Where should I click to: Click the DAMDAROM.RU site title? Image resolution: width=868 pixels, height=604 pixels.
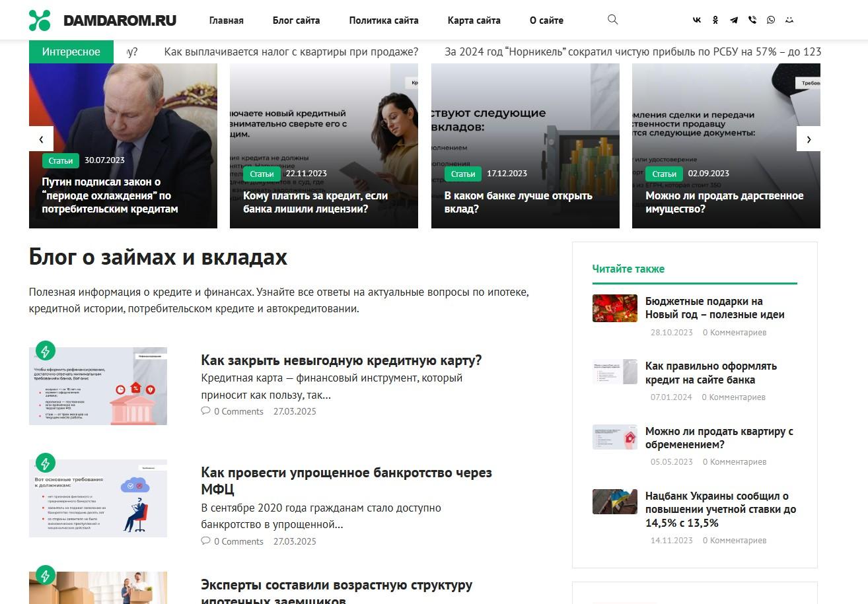[x=120, y=20]
